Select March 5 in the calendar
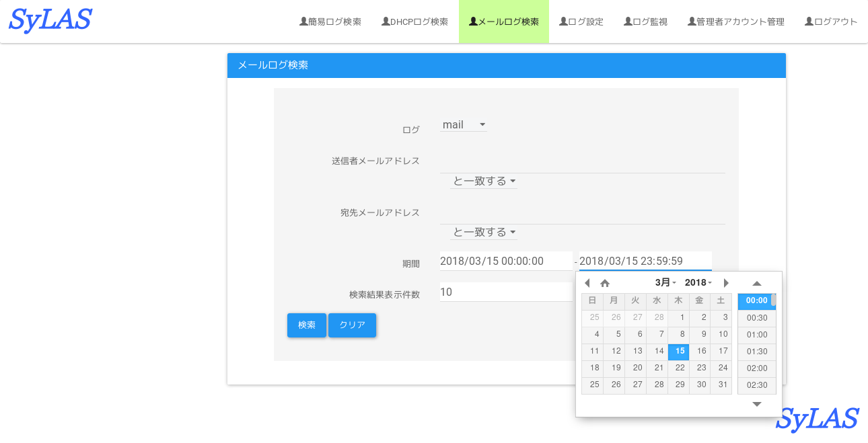This screenshot has width=868, height=443. tap(614, 334)
